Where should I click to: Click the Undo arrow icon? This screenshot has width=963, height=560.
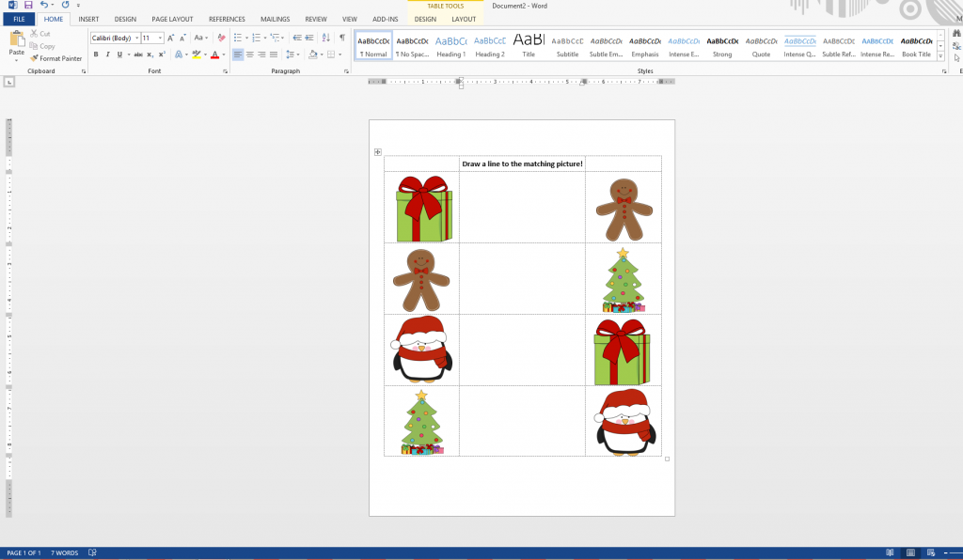point(43,5)
